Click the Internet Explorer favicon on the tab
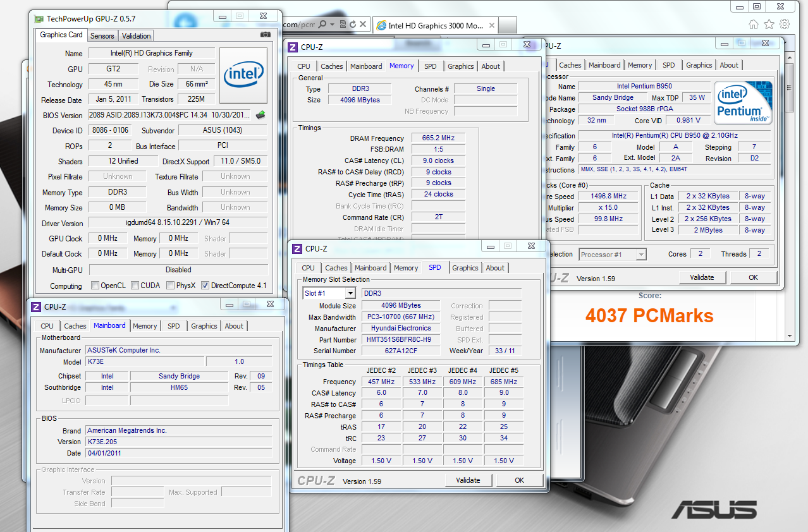This screenshot has height=532, width=808. click(x=381, y=26)
